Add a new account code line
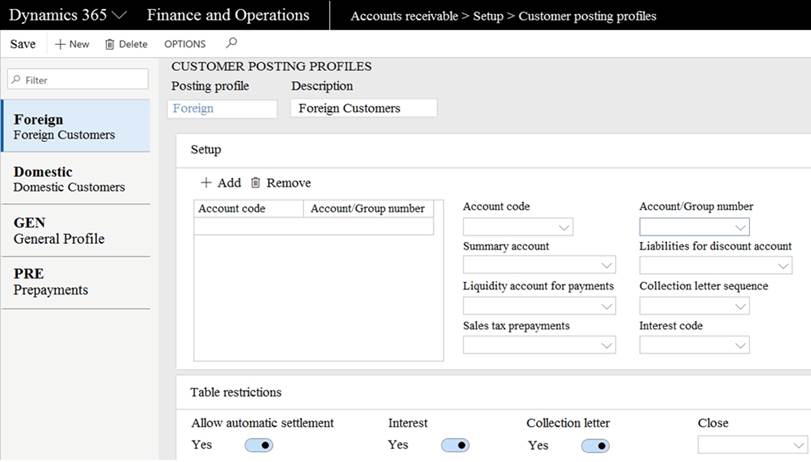 221,183
